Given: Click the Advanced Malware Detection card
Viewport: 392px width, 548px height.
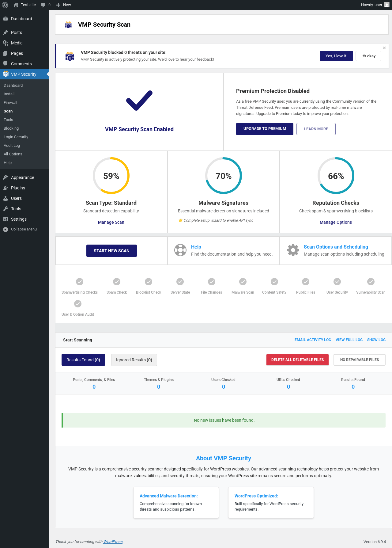Looking at the screenshot, I should (176, 503).
